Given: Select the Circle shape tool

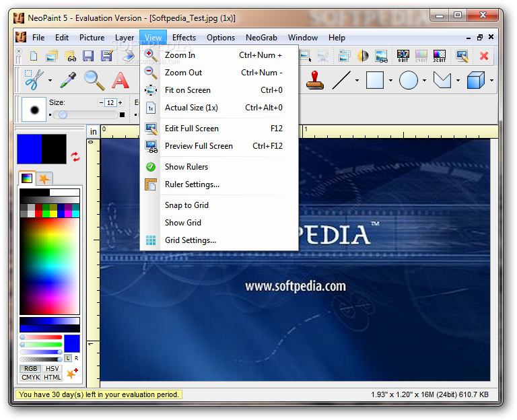Looking at the screenshot, I should tap(408, 80).
